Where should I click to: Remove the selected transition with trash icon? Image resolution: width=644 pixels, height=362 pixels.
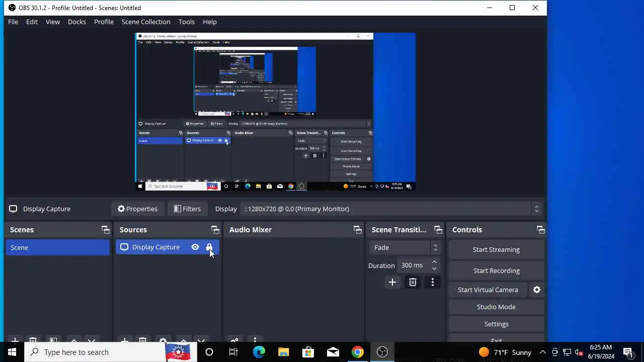[413, 283]
